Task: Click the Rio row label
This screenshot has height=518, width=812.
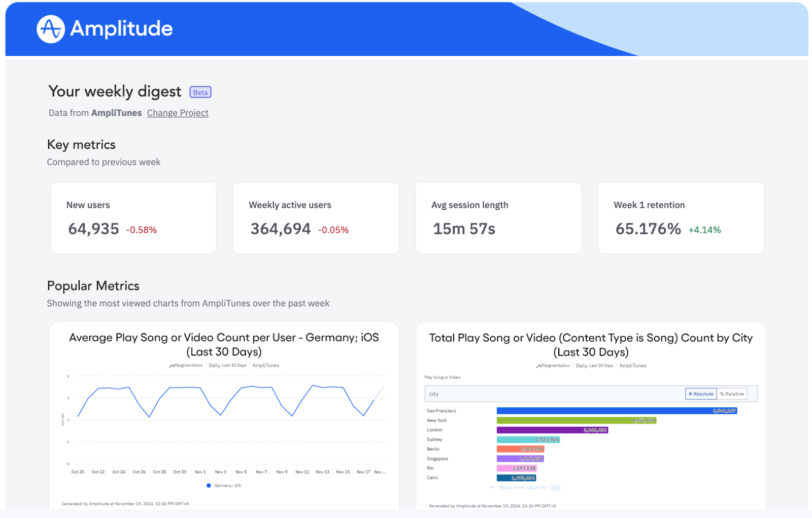Action: [430, 468]
